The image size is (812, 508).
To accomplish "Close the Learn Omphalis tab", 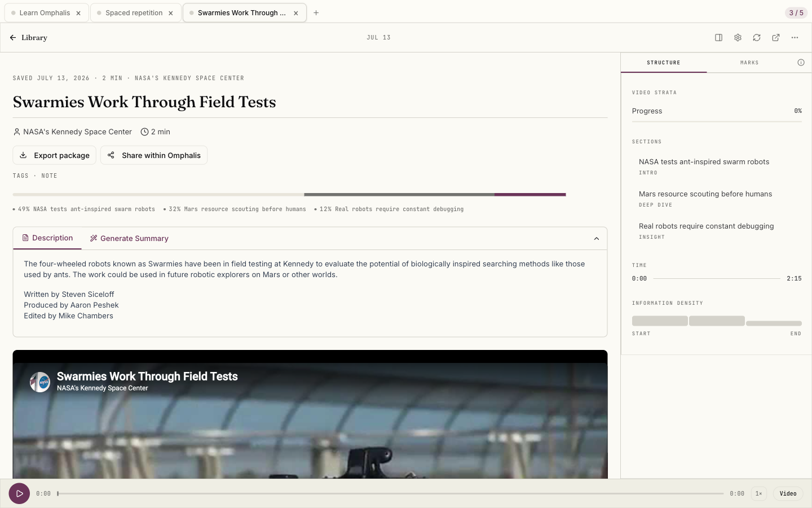I will [78, 13].
